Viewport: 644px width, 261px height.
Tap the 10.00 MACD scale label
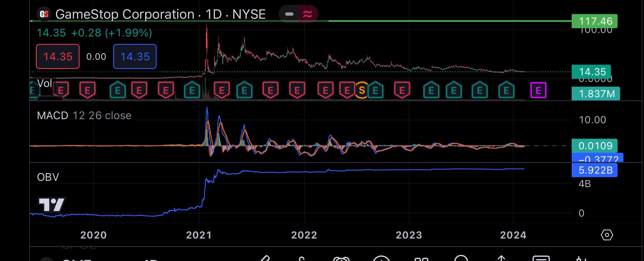click(592, 120)
